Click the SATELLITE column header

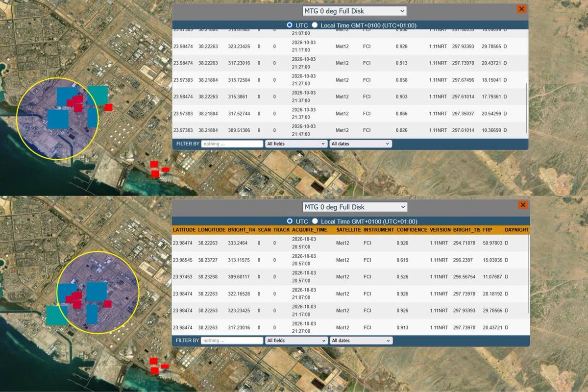(348, 230)
